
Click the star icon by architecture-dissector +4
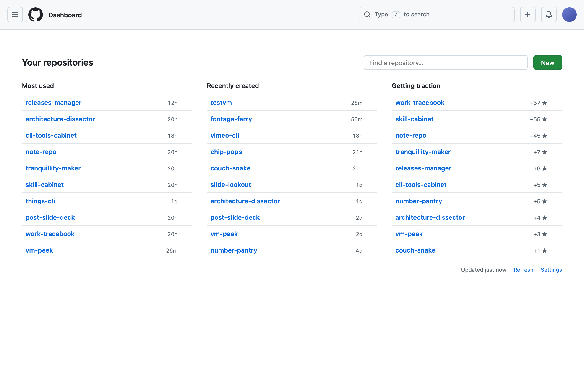545,218
